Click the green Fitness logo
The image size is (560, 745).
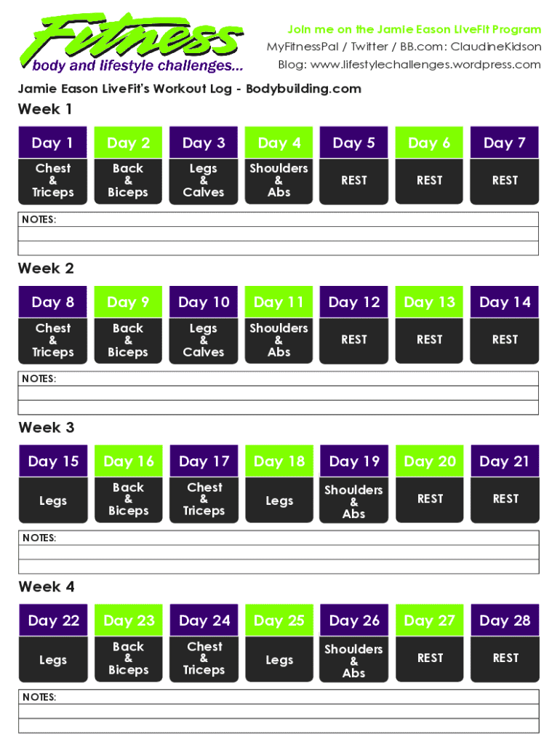click(135, 40)
